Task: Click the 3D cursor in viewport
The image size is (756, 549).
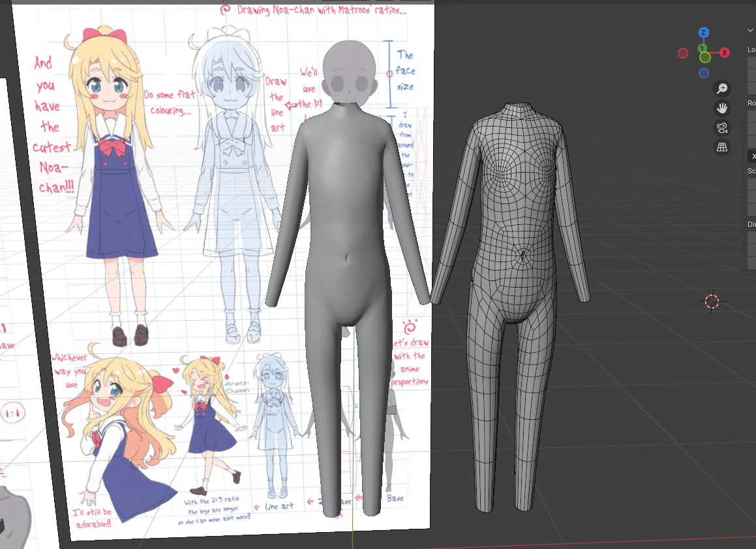Action: pos(712,301)
